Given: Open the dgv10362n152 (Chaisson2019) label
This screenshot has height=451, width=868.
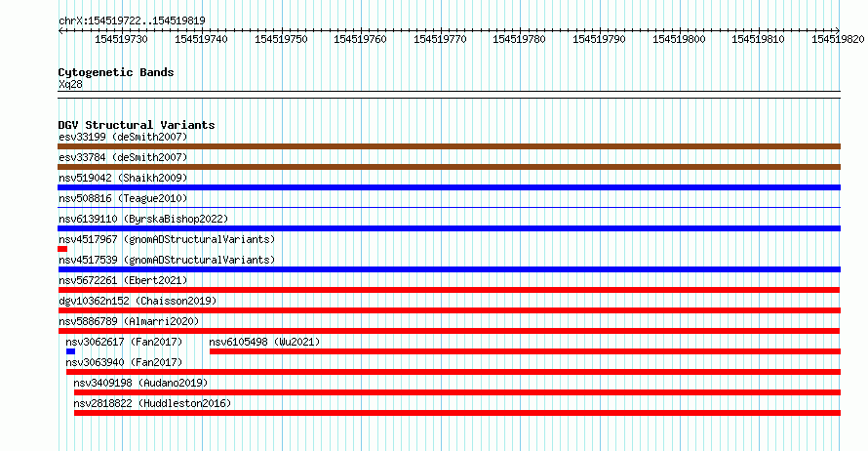Looking at the screenshot, I should (x=138, y=301).
